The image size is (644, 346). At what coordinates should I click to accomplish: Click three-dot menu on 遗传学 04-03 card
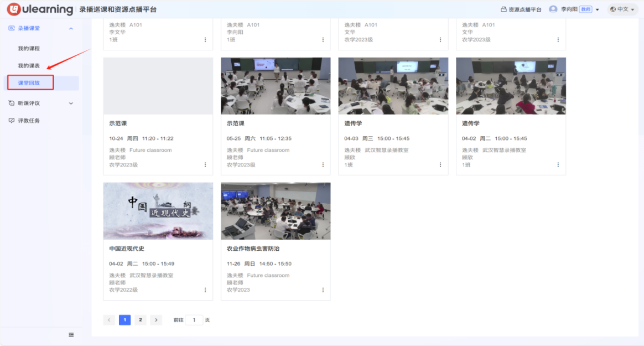point(440,165)
